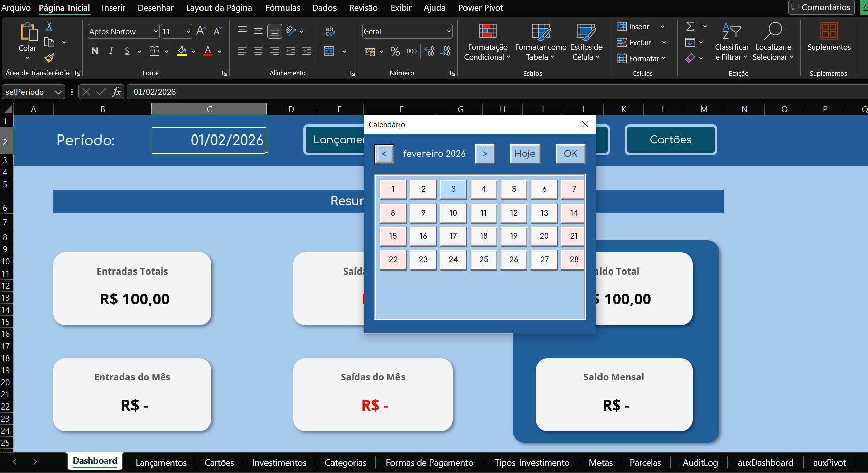Click the Fill down icon

tap(690, 42)
